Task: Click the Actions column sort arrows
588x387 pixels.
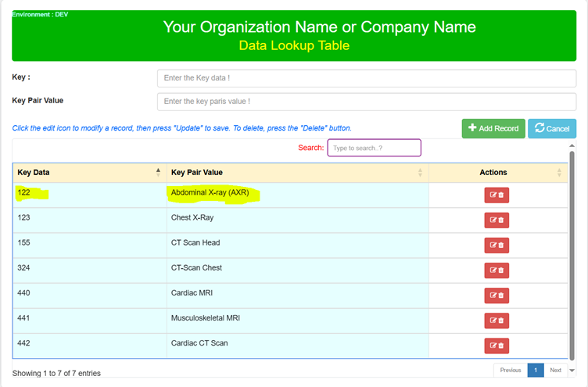Action: pyautogui.click(x=559, y=173)
